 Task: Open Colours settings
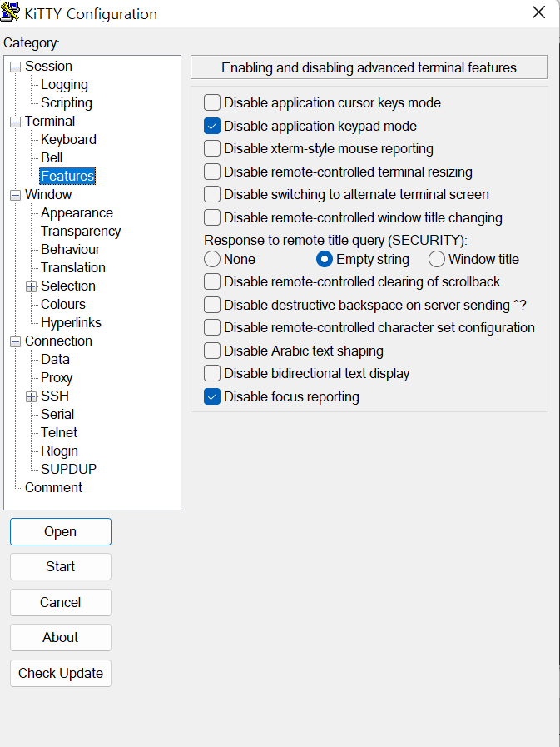point(63,305)
